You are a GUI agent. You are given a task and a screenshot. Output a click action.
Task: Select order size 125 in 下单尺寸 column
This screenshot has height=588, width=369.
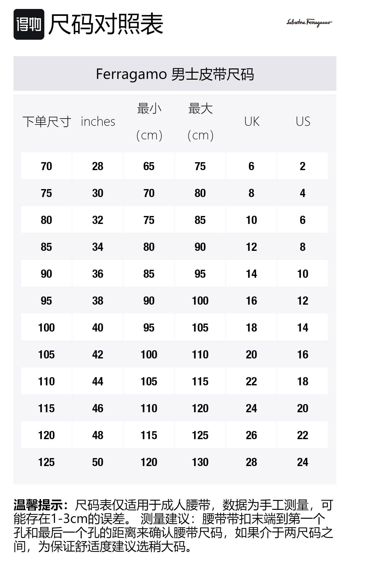(46, 462)
